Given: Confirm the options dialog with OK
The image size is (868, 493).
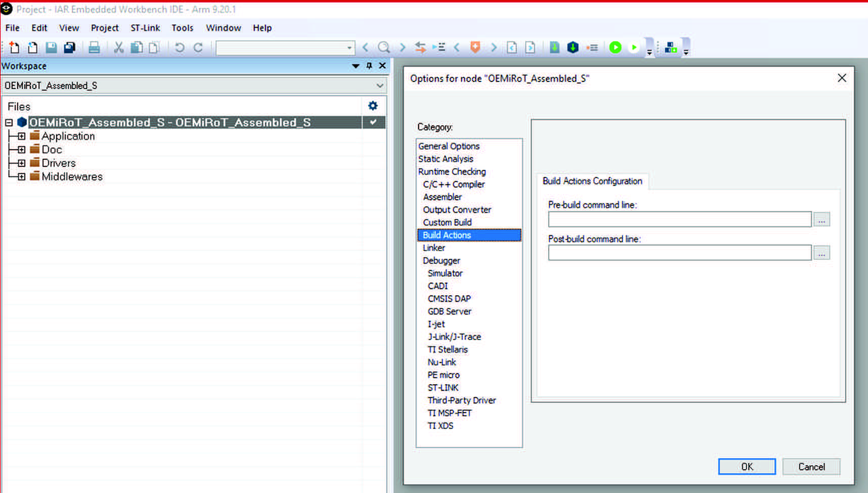Looking at the screenshot, I should (747, 467).
